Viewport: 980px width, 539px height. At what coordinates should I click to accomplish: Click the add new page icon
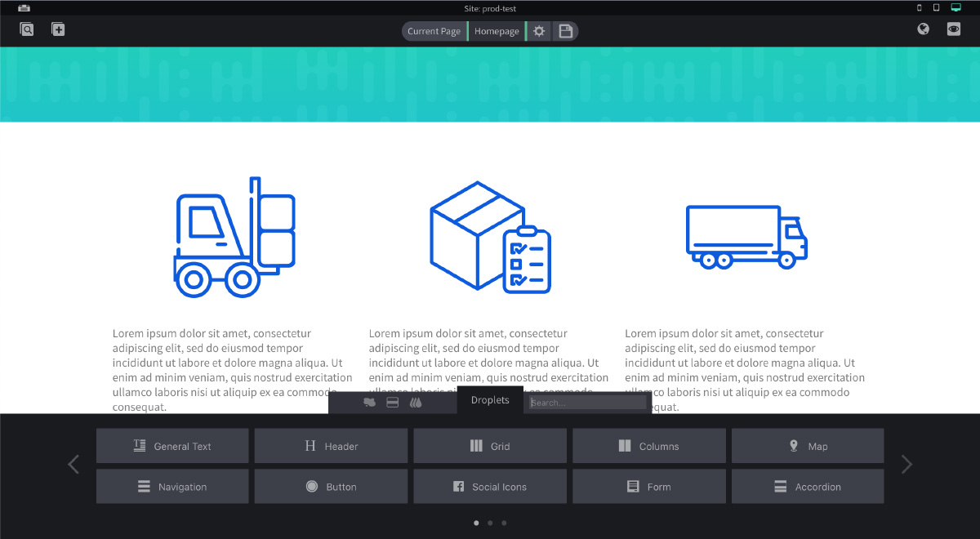[x=58, y=29]
